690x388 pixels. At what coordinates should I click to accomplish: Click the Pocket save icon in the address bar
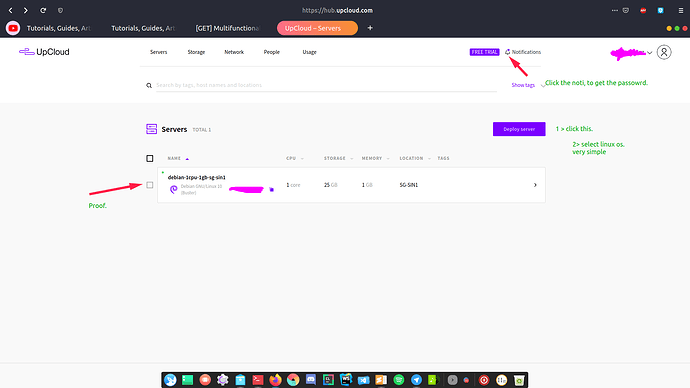coord(626,10)
